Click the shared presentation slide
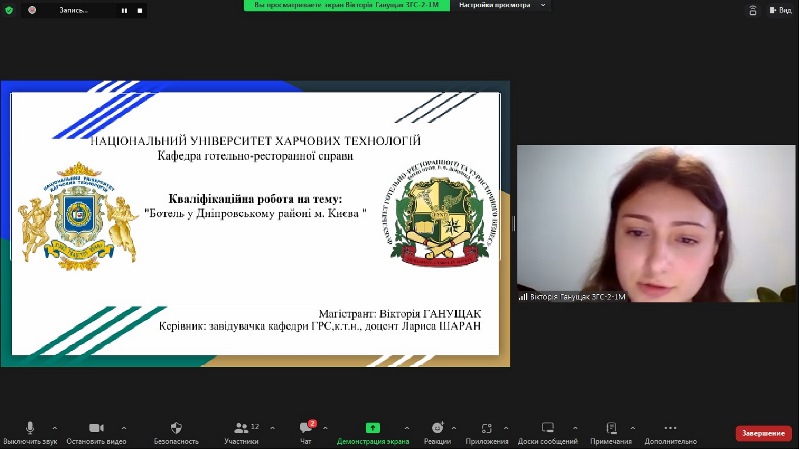800x450 pixels. (x=255, y=223)
